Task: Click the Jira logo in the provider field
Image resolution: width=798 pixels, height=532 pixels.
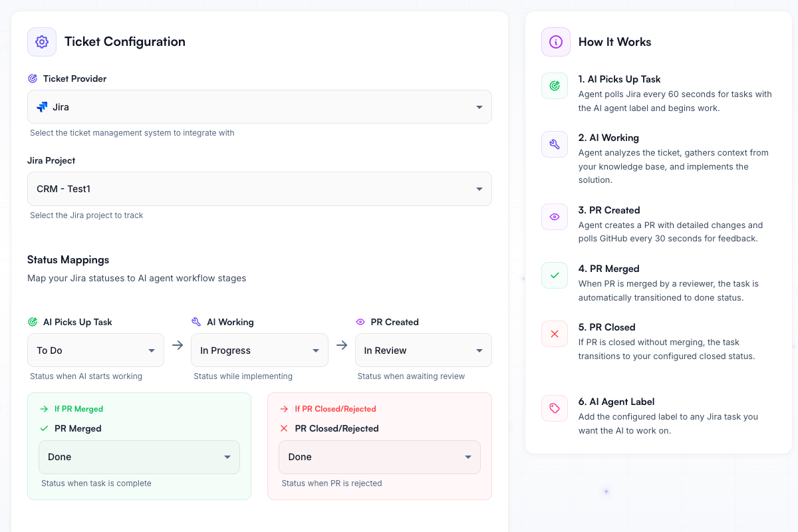Action: pyautogui.click(x=43, y=106)
